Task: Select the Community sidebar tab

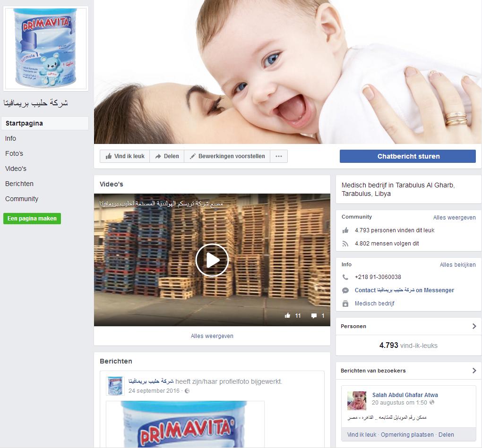Action: click(x=22, y=199)
